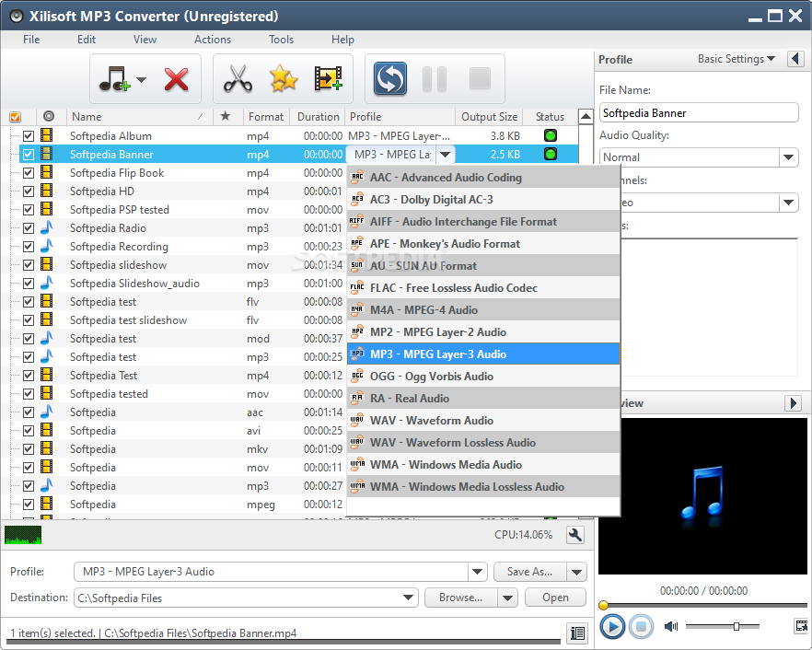Open the Actions menu
The height and width of the screenshot is (650, 812).
click(x=213, y=40)
